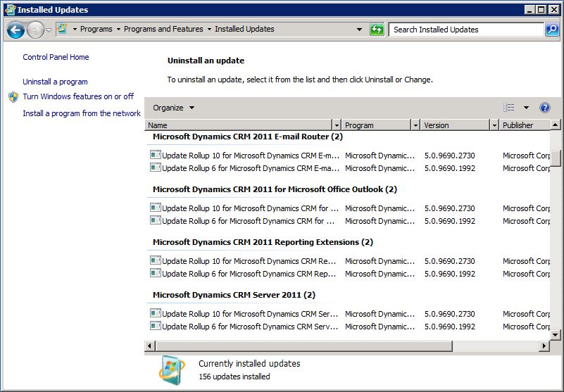This screenshot has height=392, width=564.
Task: Open the Organize menu
Action: tap(173, 108)
